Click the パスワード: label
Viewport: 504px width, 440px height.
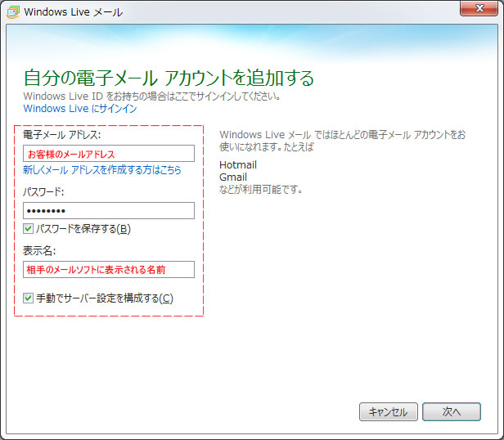pyautogui.click(x=43, y=192)
